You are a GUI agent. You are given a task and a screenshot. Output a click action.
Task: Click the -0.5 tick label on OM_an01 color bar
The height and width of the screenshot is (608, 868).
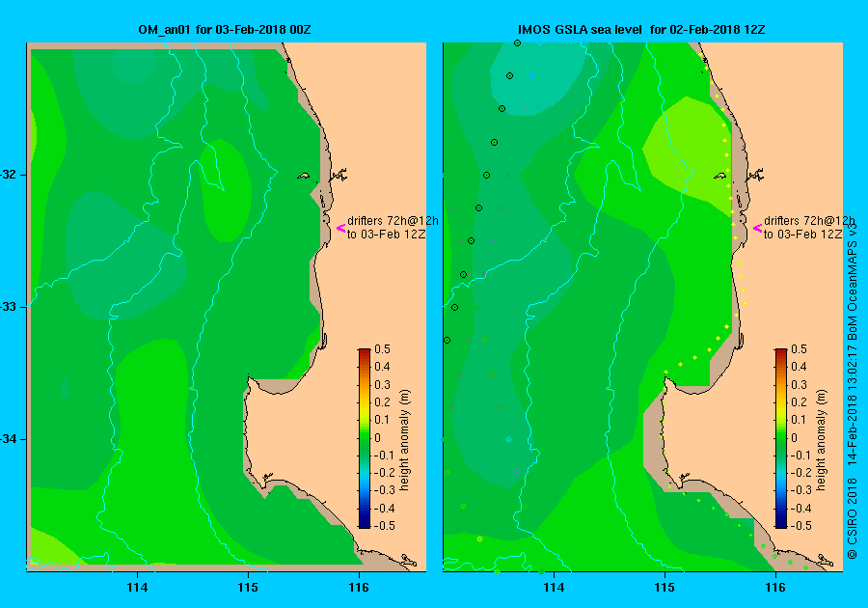(385, 526)
